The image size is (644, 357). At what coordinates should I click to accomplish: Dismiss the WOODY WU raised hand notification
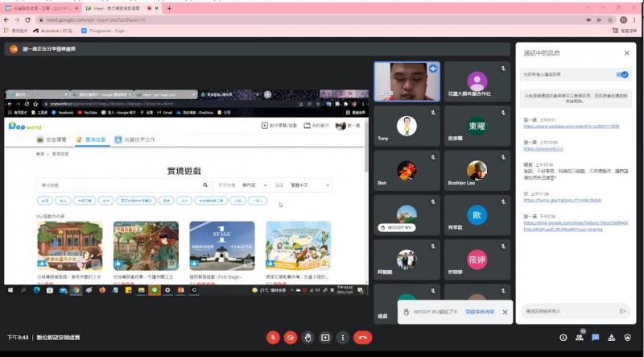point(505,312)
